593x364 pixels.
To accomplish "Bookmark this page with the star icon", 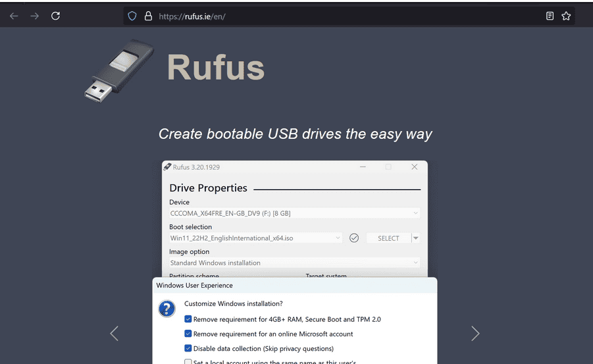I will pos(566,16).
